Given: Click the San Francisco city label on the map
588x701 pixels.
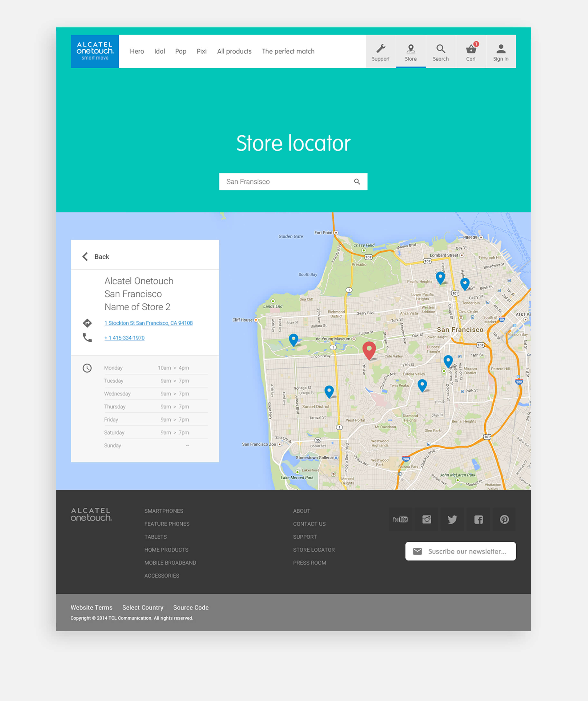Looking at the screenshot, I should pyautogui.click(x=460, y=330).
